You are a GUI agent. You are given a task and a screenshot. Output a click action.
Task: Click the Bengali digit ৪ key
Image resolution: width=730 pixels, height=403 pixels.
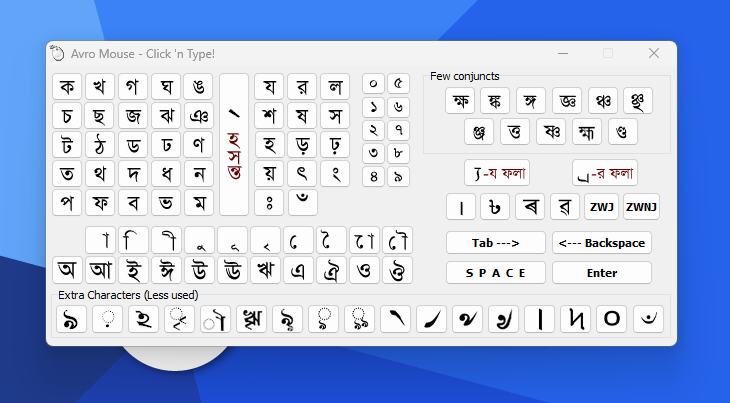[x=373, y=176]
